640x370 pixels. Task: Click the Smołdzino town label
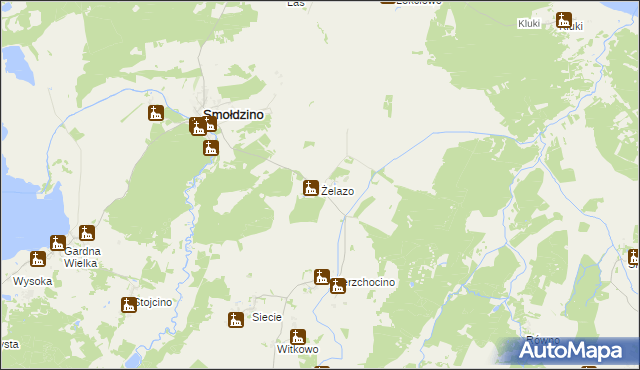pos(233,115)
